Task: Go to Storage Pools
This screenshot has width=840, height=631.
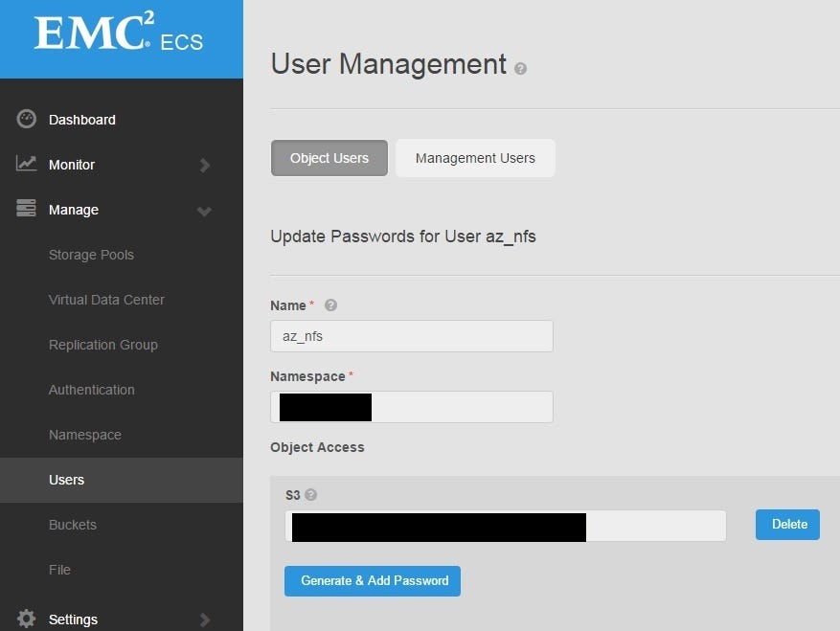Action: pyautogui.click(x=91, y=255)
